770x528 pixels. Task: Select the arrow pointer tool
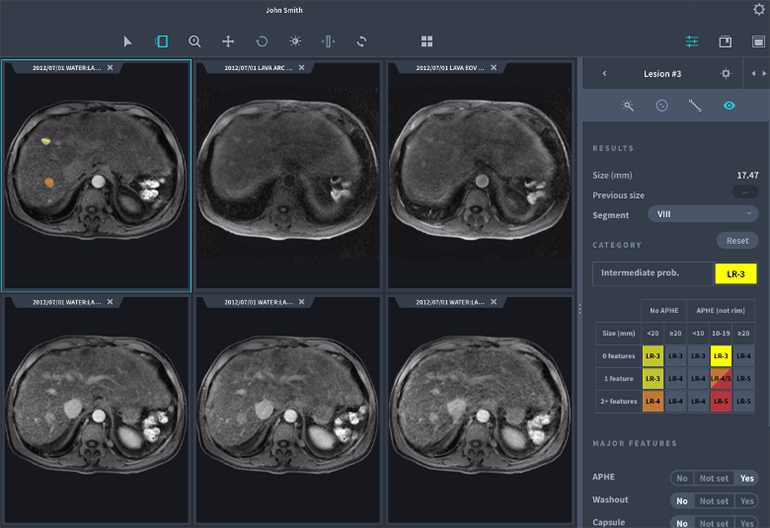pyautogui.click(x=128, y=41)
